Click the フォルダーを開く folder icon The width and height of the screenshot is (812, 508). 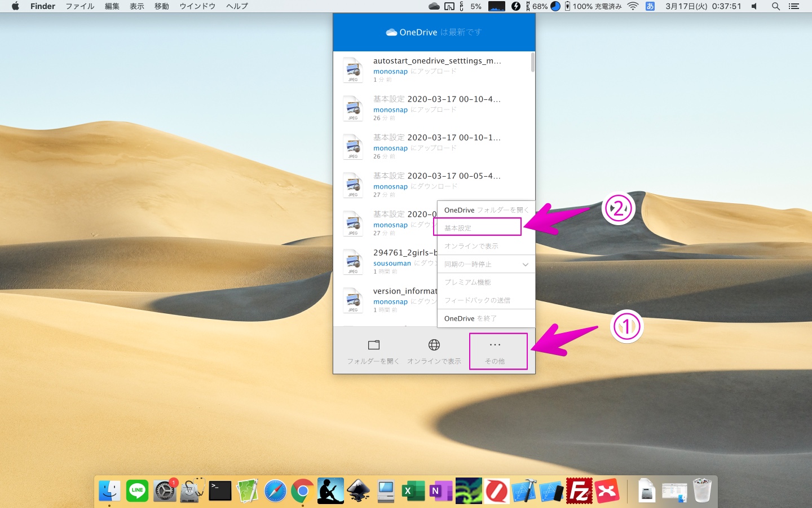pos(374,345)
